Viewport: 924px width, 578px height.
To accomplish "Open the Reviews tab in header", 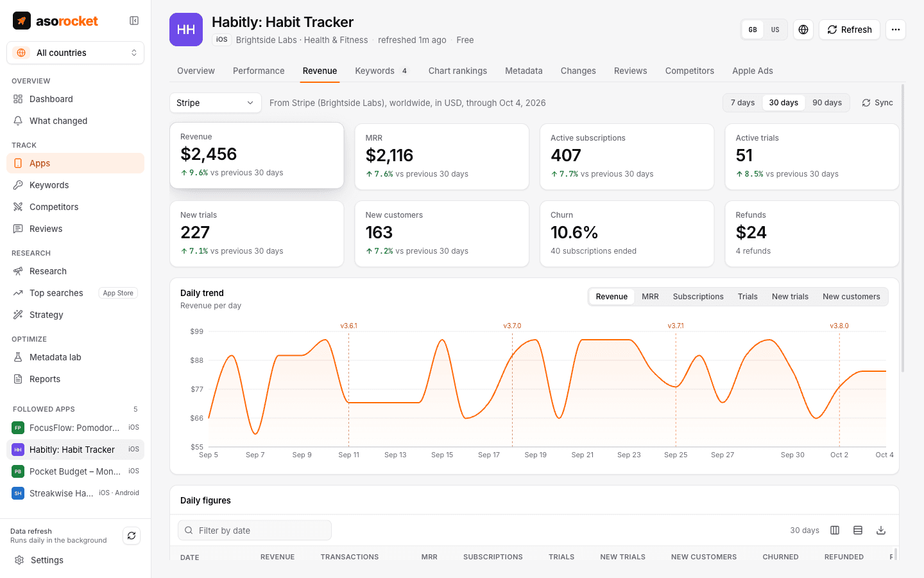I will 631,71.
